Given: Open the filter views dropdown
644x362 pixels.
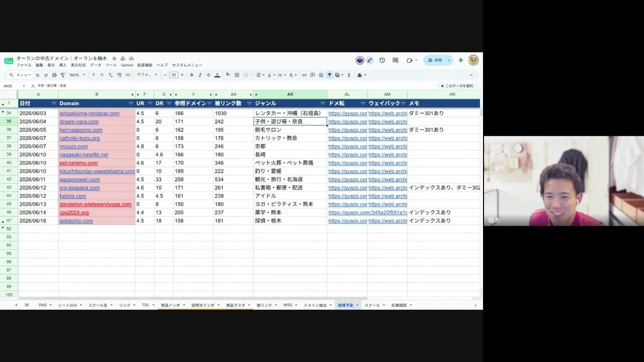Looking at the screenshot, I should (339, 75).
